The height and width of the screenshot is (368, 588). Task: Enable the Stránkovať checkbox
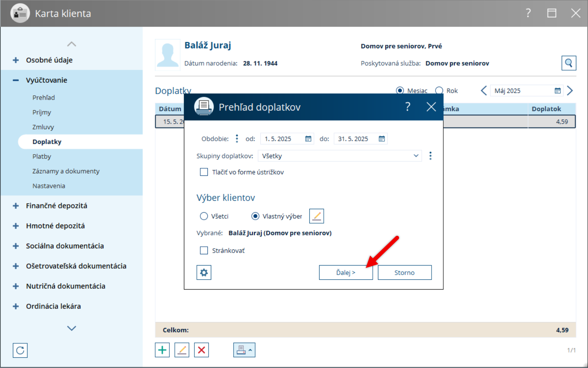pos(204,250)
